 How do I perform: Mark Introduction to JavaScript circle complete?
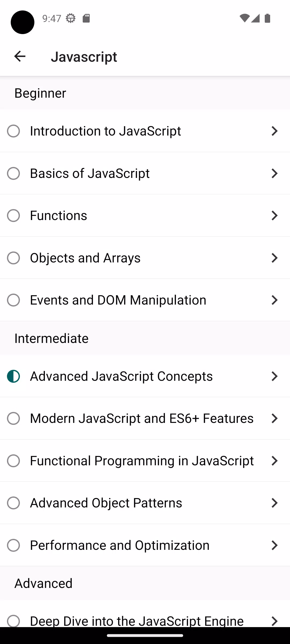point(13,131)
